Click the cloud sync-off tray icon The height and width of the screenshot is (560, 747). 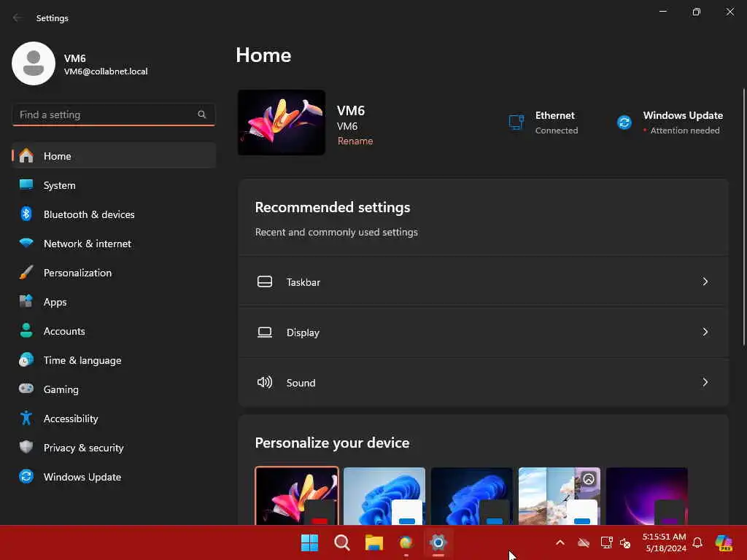tap(584, 542)
